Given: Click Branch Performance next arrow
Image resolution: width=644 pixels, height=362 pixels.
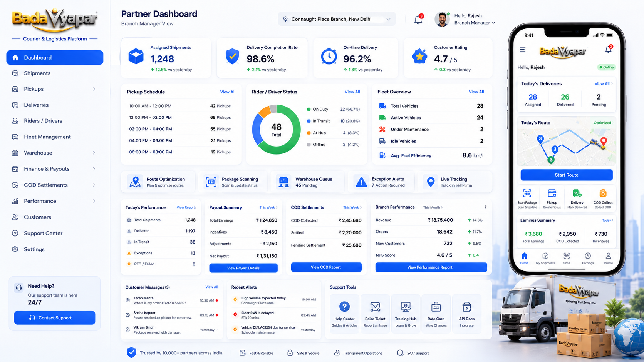Looking at the screenshot, I should tap(485, 207).
